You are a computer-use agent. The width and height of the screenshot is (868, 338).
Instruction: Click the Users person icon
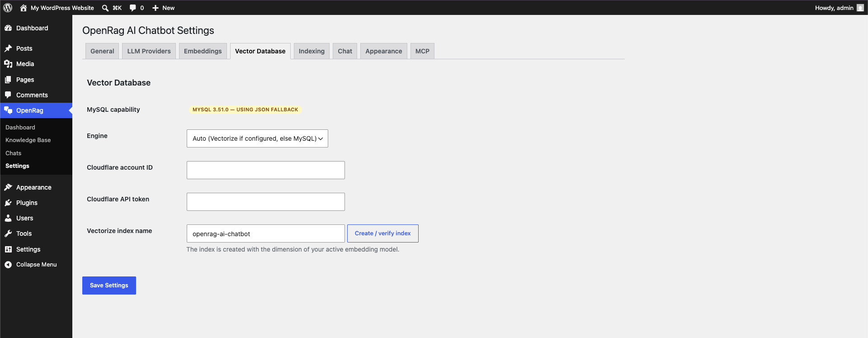pyautogui.click(x=8, y=218)
